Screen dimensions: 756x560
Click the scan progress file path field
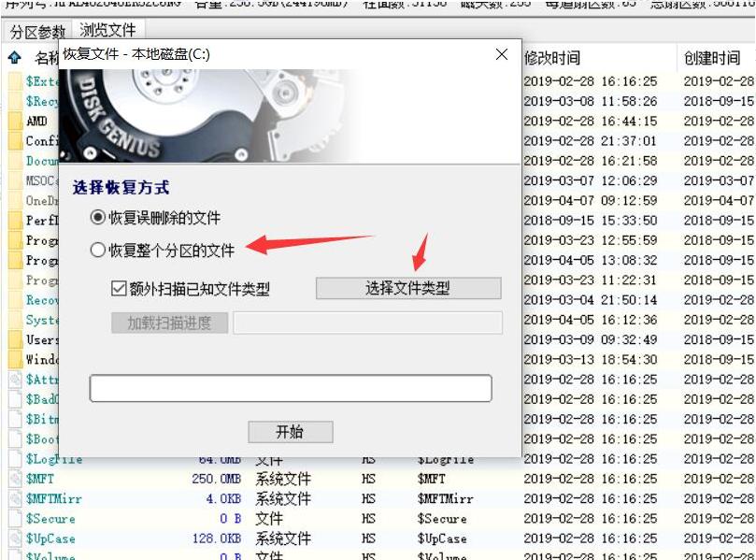(x=368, y=323)
